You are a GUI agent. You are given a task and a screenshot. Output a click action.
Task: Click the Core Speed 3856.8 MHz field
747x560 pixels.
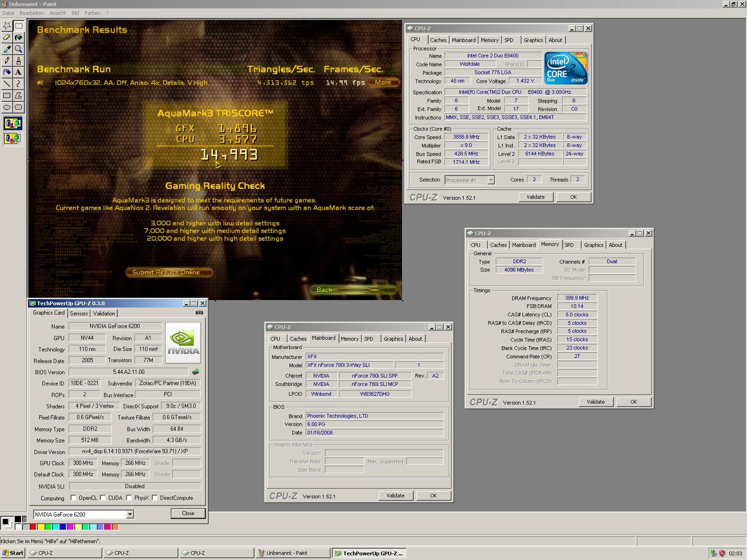(x=466, y=137)
